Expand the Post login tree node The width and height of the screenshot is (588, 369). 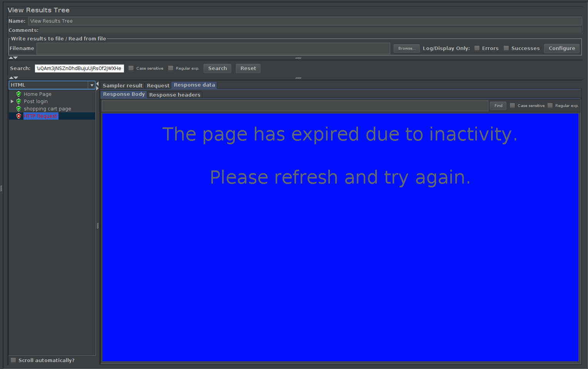click(x=12, y=101)
